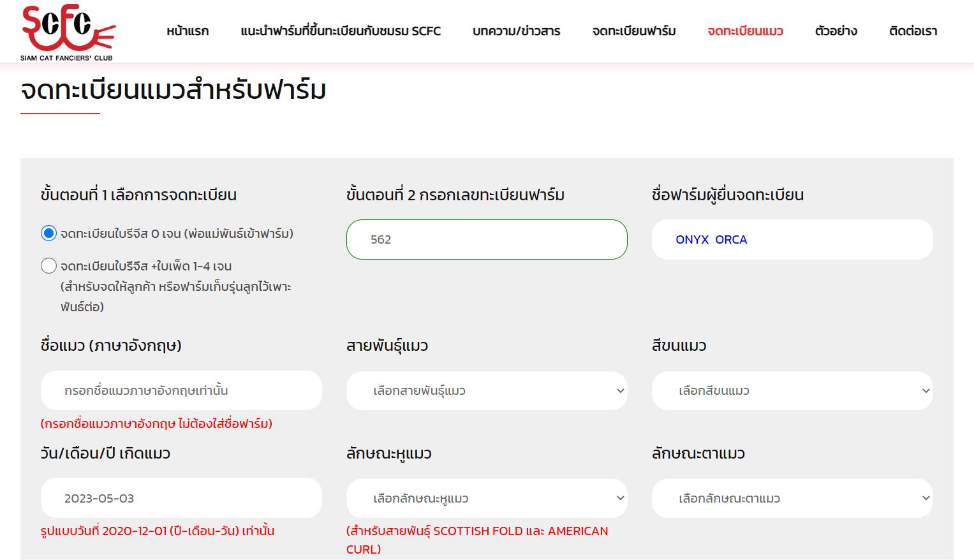974x560 pixels.
Task: Focus the cat name English input field
Action: (x=181, y=390)
